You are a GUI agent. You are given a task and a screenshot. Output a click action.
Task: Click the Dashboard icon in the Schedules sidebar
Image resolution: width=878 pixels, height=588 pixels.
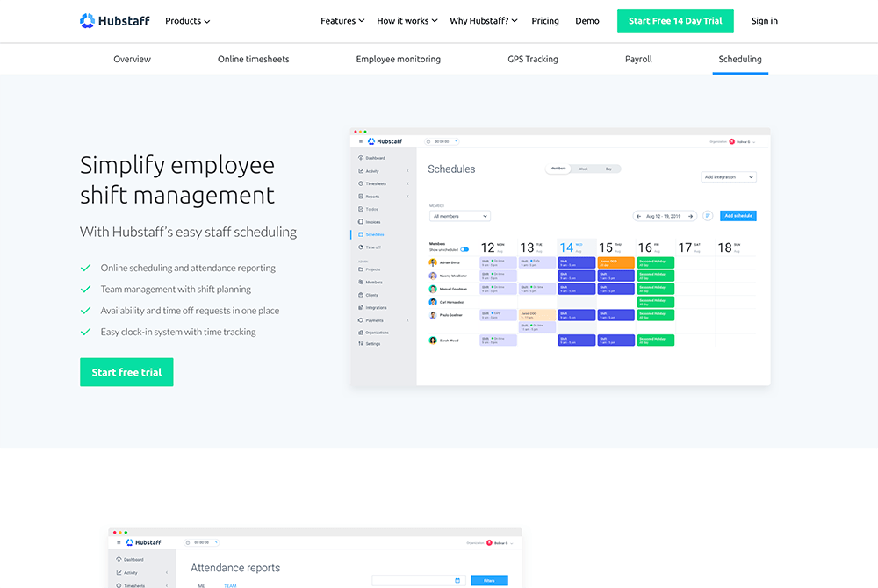click(361, 158)
